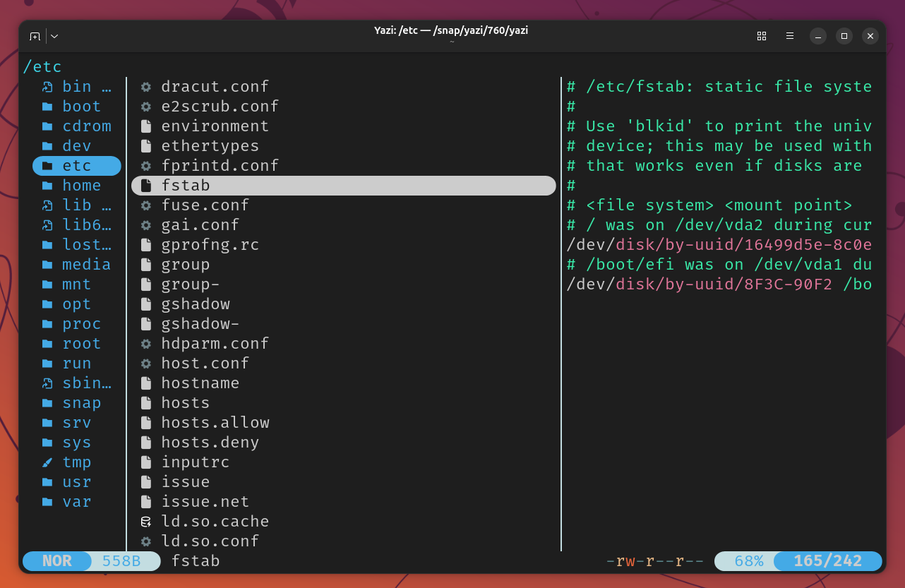Click the -rw-r--r-- permissions text

click(x=655, y=561)
